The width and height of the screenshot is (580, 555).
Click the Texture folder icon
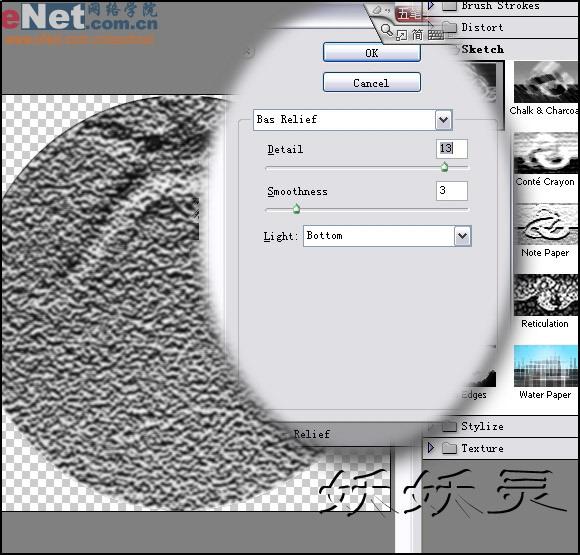pos(449,448)
